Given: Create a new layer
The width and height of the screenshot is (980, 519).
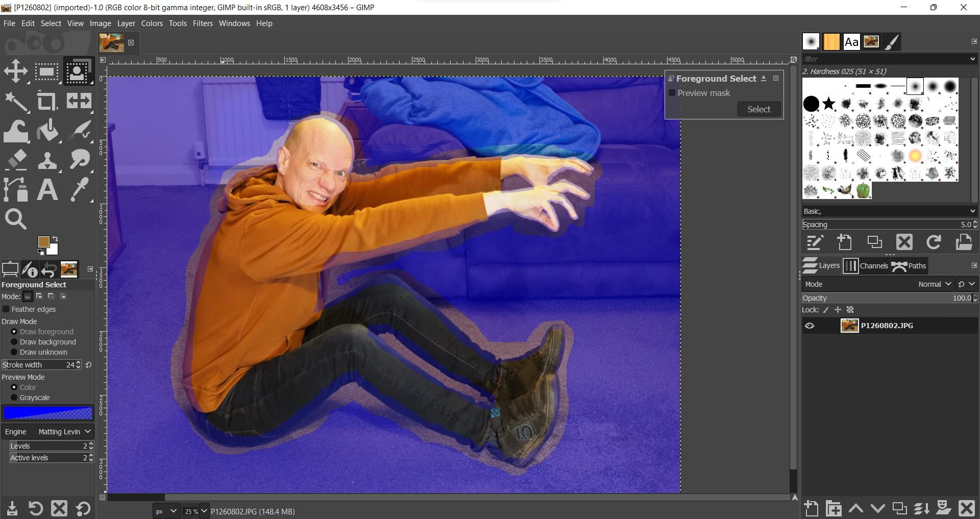Looking at the screenshot, I should coord(811,508).
